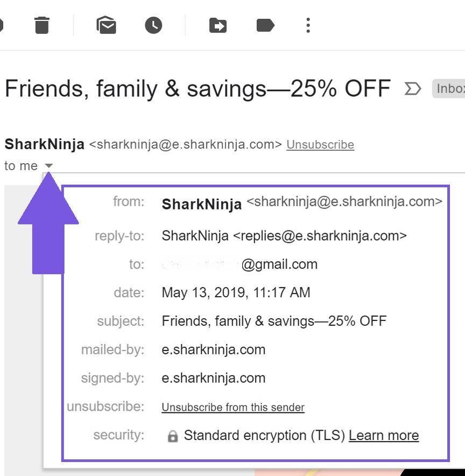Screen dimensions: 465x476
Task: Click the mailed-by e.sharkninja.com value
Action: coord(213,349)
